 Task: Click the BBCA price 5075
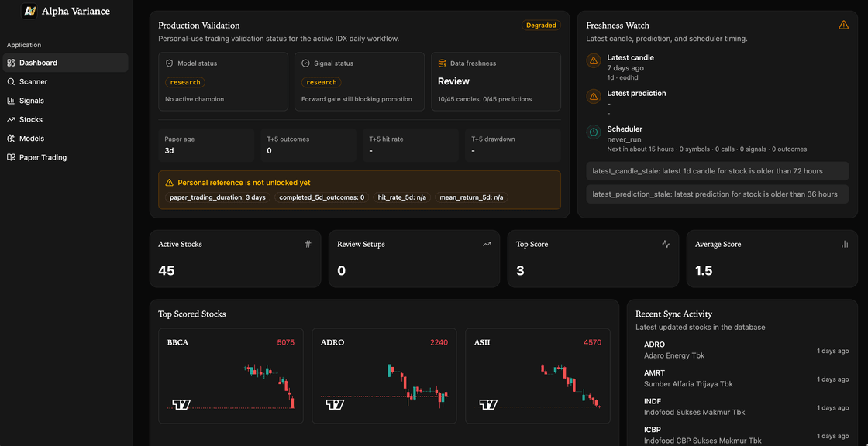click(x=286, y=342)
